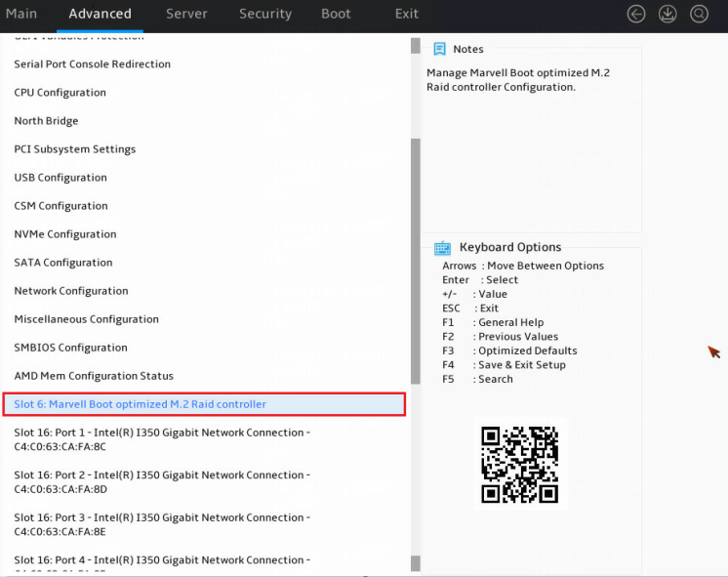Image resolution: width=728 pixels, height=577 pixels.
Task: Open PCI Subsystem Settings
Action: pyautogui.click(x=75, y=149)
